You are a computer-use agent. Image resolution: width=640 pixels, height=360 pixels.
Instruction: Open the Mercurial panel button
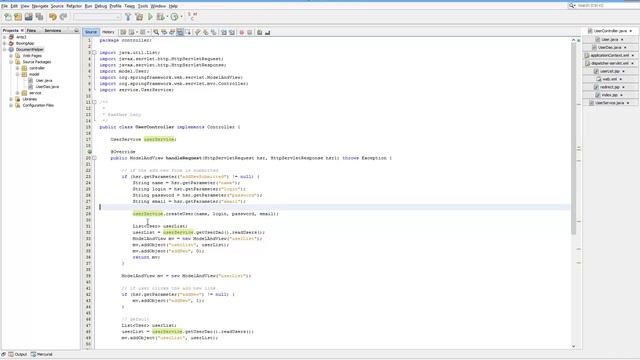42,354
